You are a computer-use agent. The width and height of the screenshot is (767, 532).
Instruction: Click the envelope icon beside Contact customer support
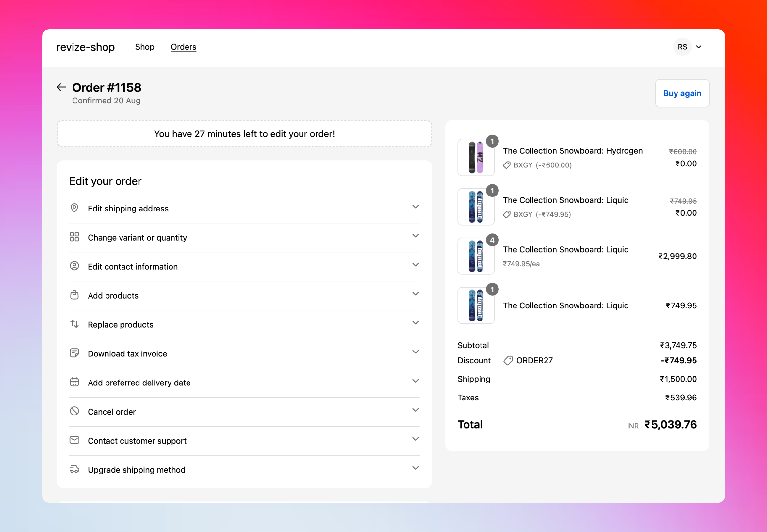pos(74,440)
